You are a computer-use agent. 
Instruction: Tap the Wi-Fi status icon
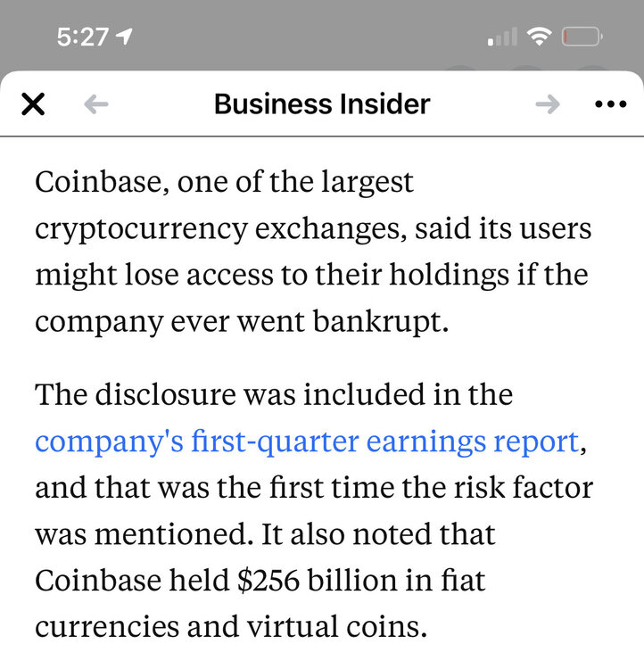pos(539,37)
